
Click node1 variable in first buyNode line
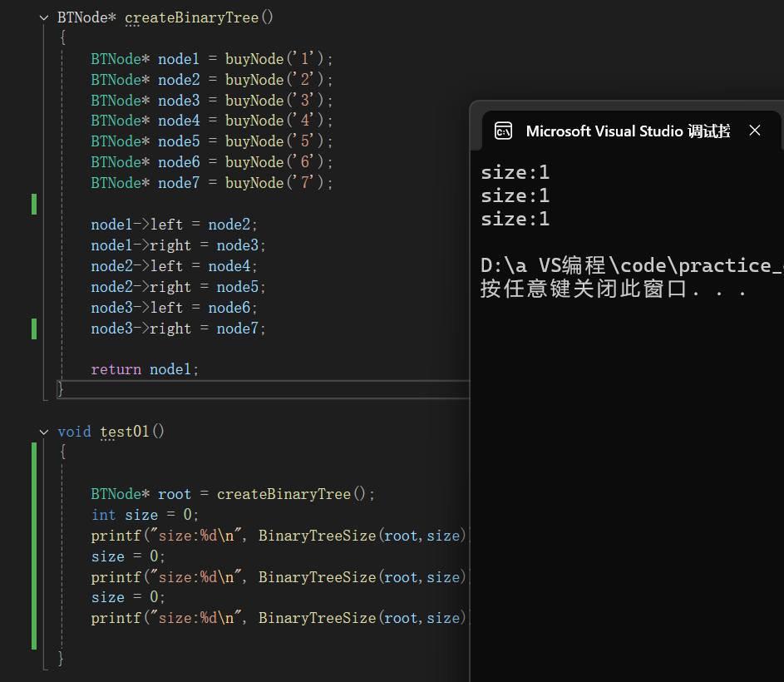(x=179, y=59)
